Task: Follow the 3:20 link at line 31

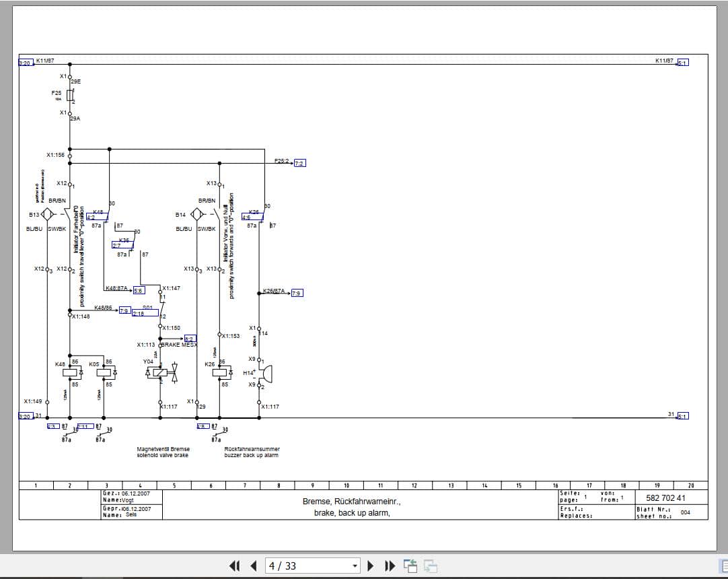Action: point(25,416)
